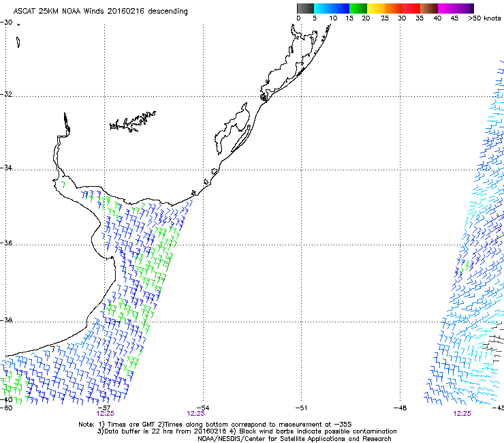
Task: Click the 'Data buffer is 22 hrs' note line
Action: pos(247,431)
